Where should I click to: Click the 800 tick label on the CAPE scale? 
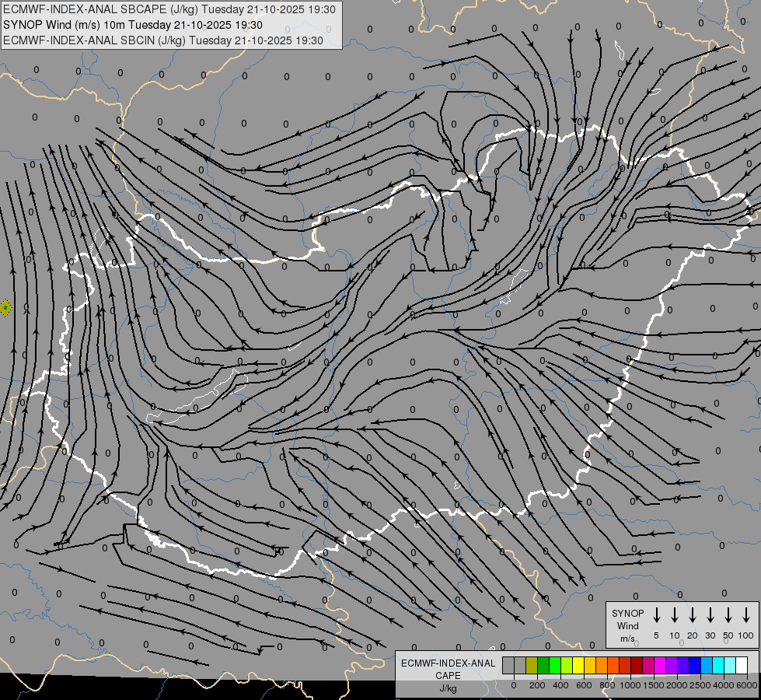(607, 685)
